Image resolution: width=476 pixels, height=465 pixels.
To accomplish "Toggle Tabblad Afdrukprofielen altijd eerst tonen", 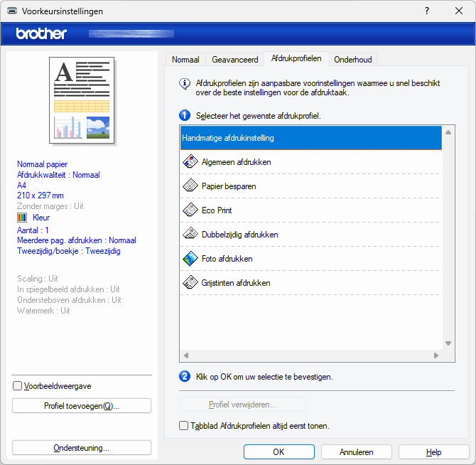I will click(184, 426).
